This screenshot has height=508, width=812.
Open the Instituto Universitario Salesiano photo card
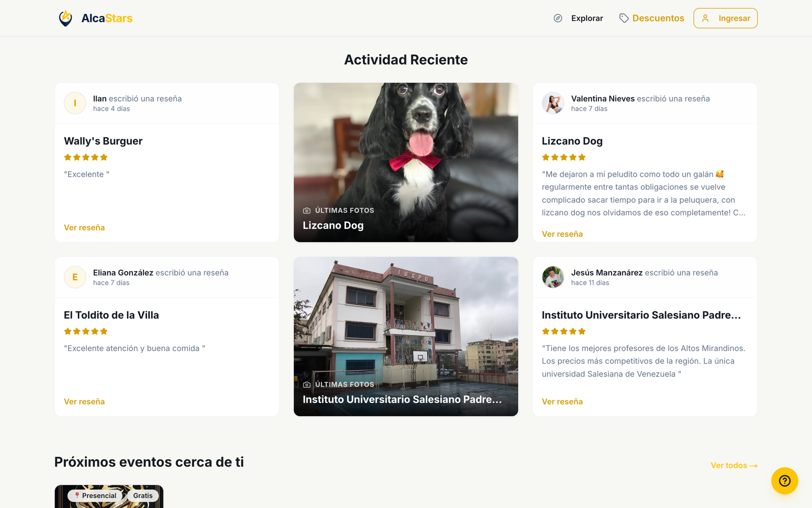(x=406, y=336)
